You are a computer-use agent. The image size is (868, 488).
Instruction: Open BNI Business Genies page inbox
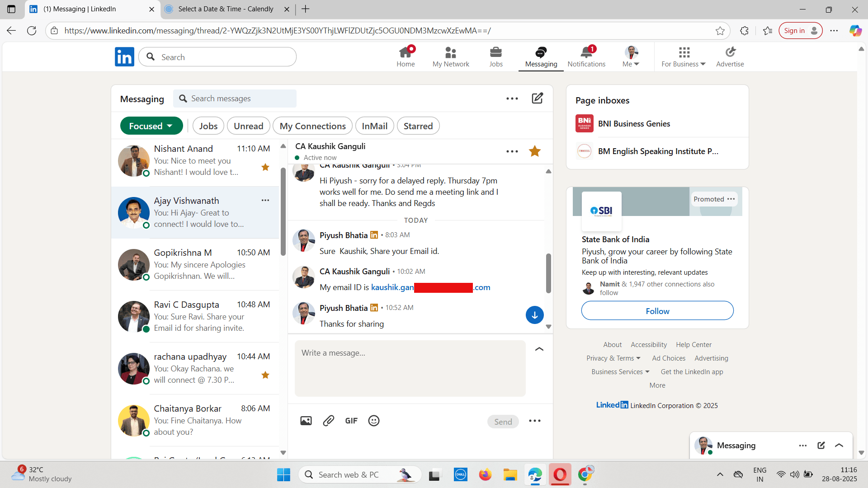coord(657,123)
